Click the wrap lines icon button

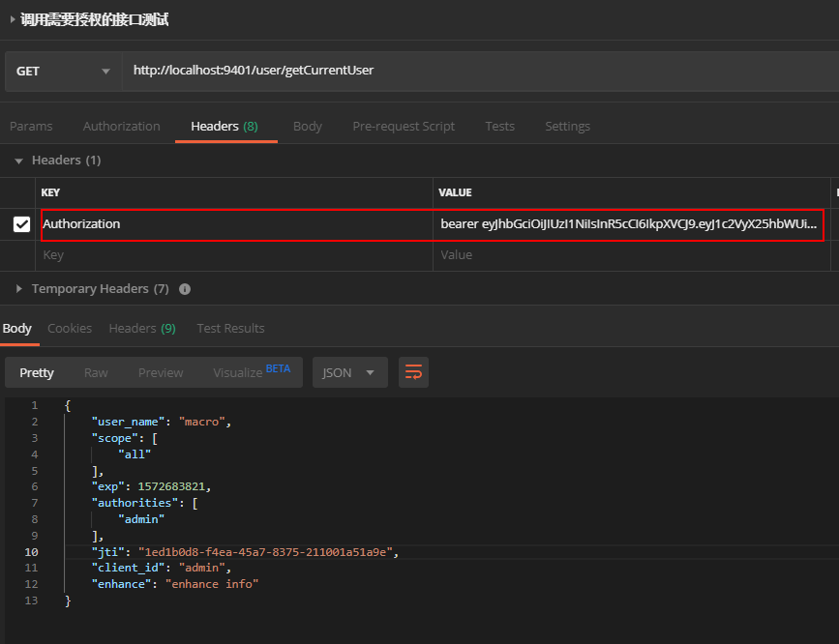pos(413,372)
